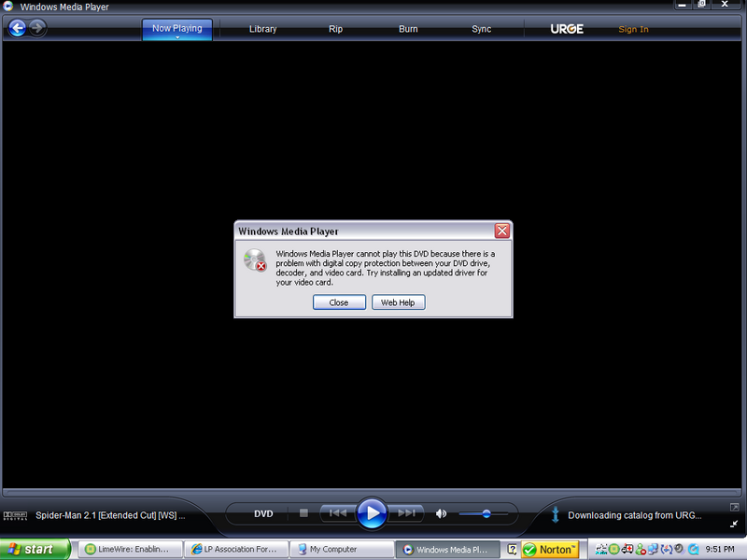Click the system clock showing 9:51 PM

(720, 550)
